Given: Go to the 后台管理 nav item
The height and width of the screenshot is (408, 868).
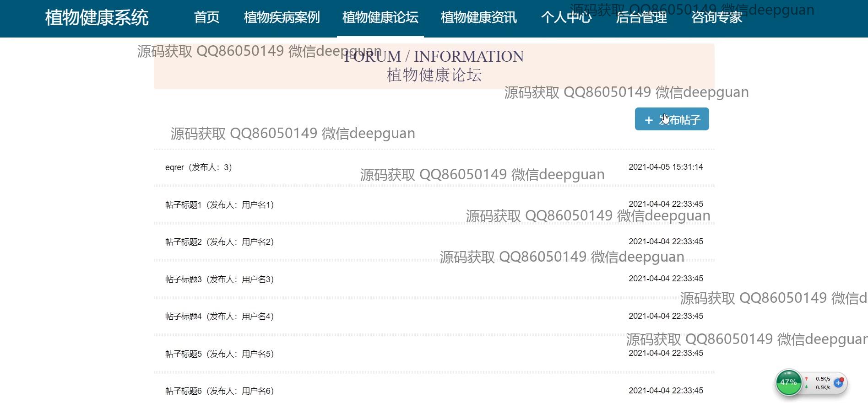Looking at the screenshot, I should tap(641, 17).
